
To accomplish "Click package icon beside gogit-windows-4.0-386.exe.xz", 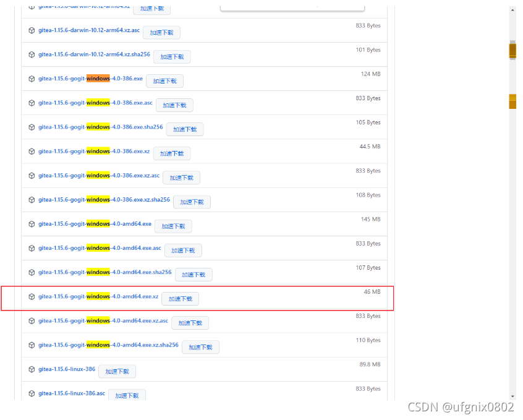I will pos(32,152).
